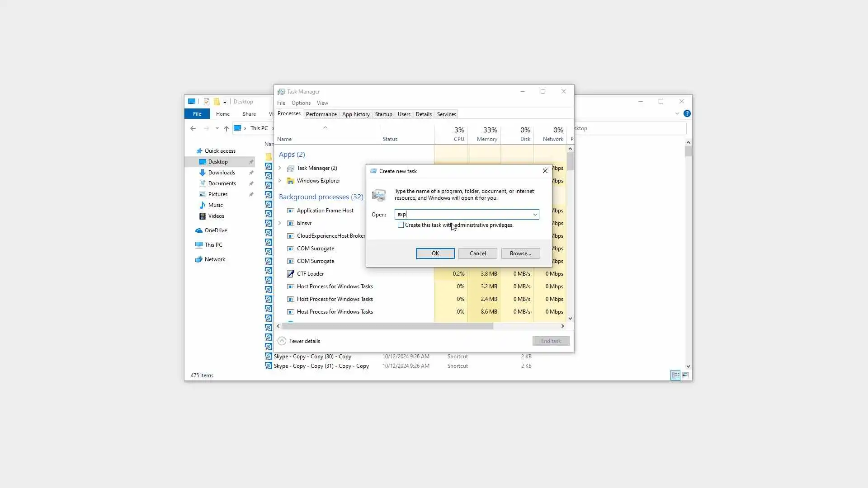Screen dimensions: 868x488
Task: Click the Downloads folder icon in sidebar
Action: (x=202, y=173)
